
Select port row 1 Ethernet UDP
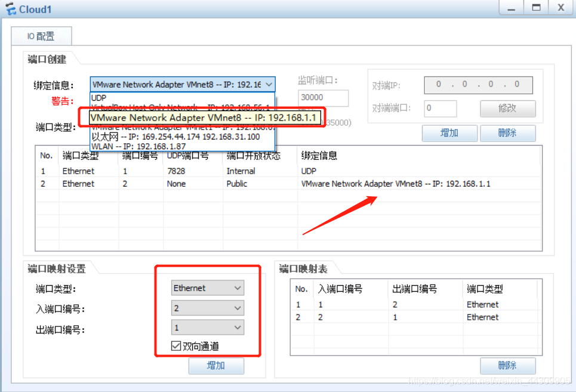pos(288,171)
